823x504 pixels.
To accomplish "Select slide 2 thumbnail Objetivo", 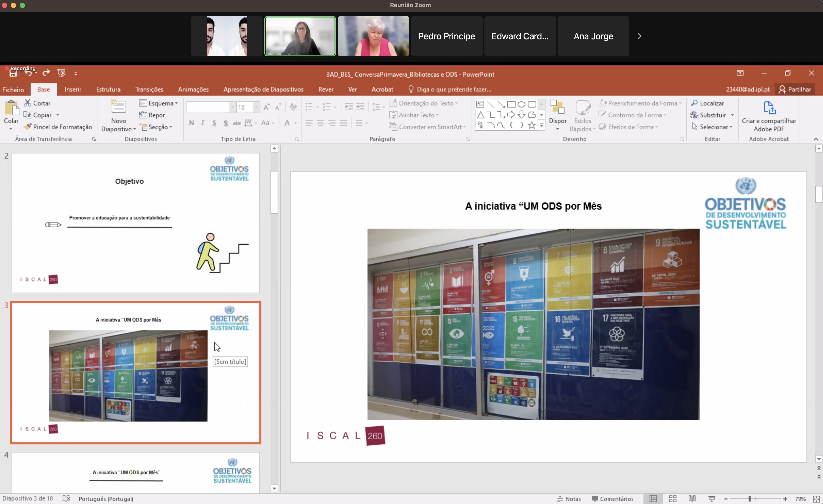I will tap(136, 223).
